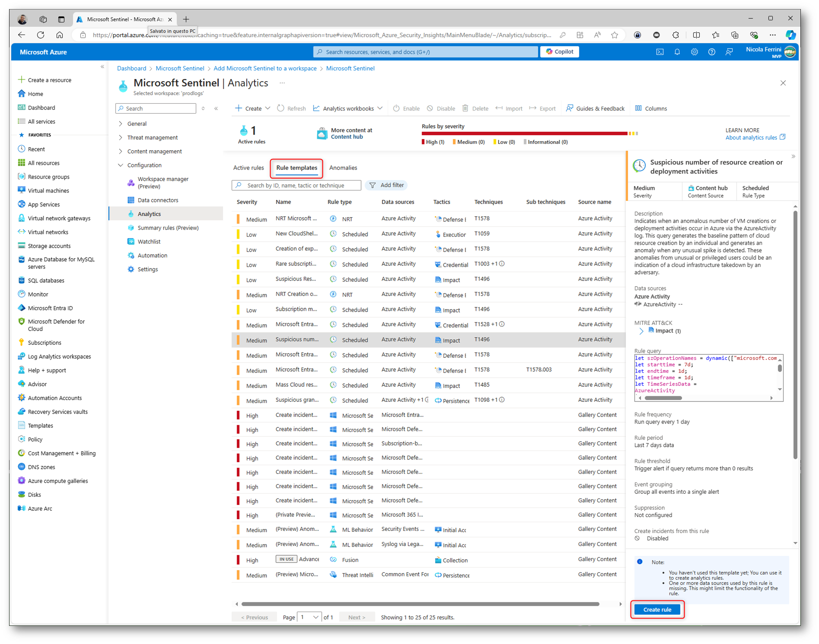The height and width of the screenshot is (644, 819).
Task: Click the Sentinel menu Search box
Action: [x=156, y=108]
